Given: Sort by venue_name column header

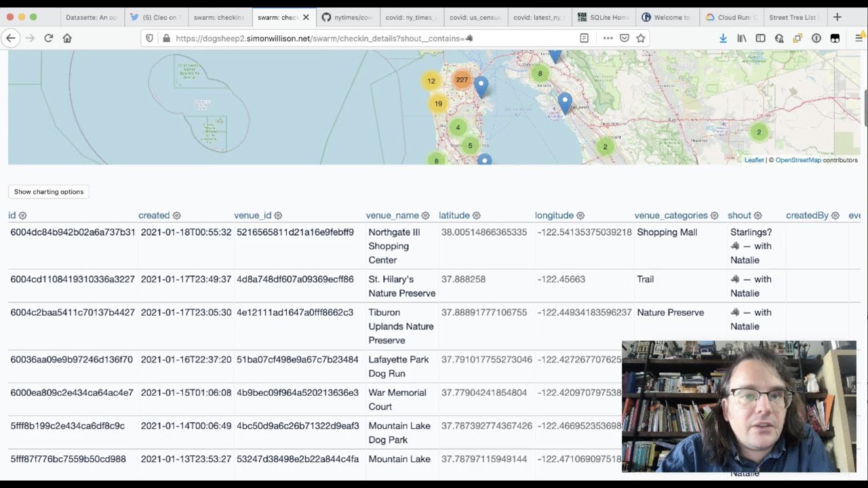Looking at the screenshot, I should click(393, 216).
